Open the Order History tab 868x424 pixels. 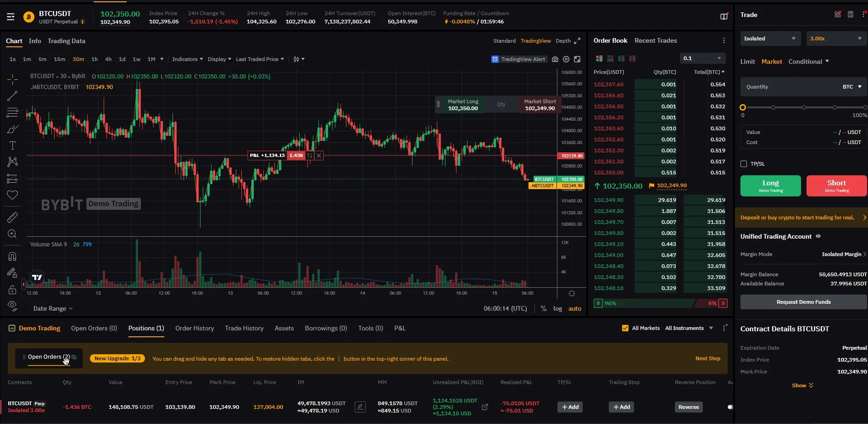point(195,328)
